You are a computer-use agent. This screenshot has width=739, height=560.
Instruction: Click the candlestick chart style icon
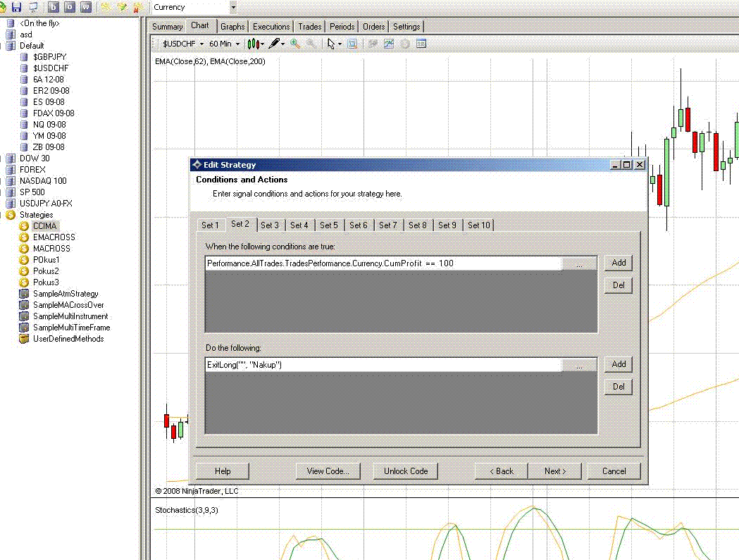coord(254,44)
